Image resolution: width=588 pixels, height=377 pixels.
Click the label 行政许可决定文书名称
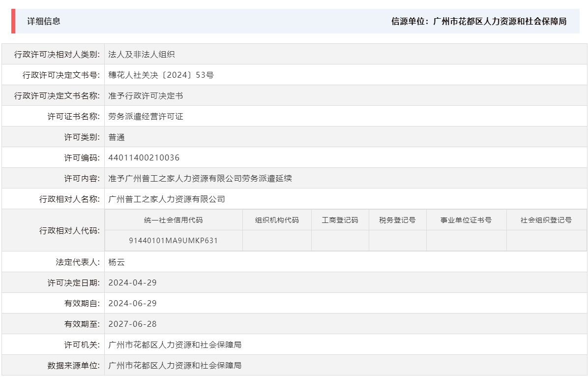pyautogui.click(x=57, y=96)
